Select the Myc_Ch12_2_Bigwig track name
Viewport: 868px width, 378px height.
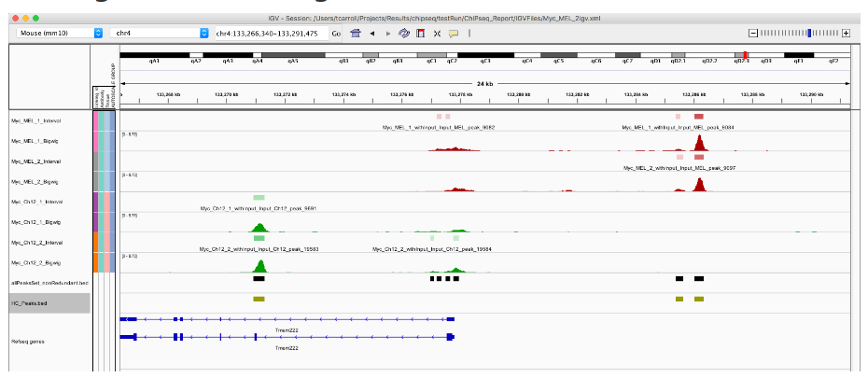35,262
